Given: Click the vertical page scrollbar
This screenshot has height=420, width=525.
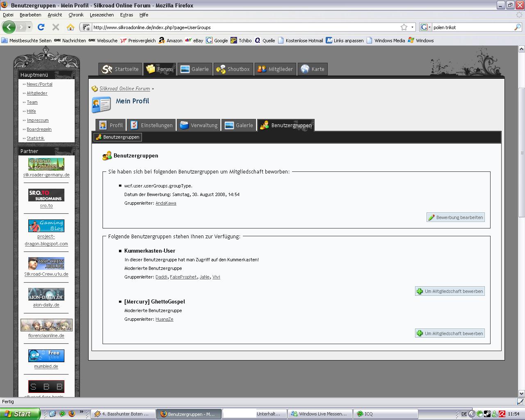Looking at the screenshot, I should pyautogui.click(x=522, y=153).
